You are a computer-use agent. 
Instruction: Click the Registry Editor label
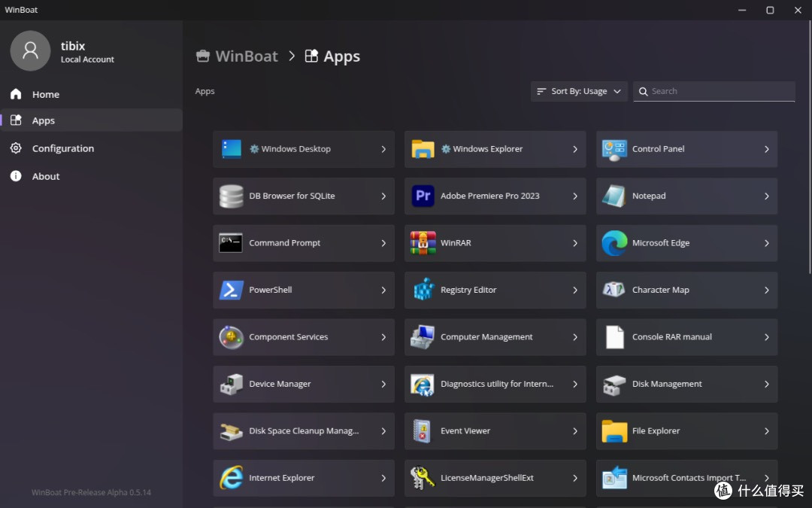(x=468, y=290)
